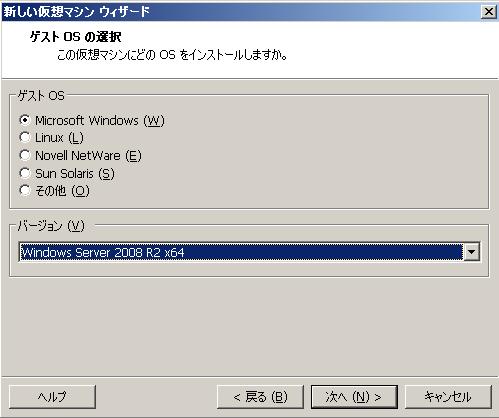Click the Novell NetWare (E) label text
The width and height of the screenshot is (499, 418).
pos(88,156)
